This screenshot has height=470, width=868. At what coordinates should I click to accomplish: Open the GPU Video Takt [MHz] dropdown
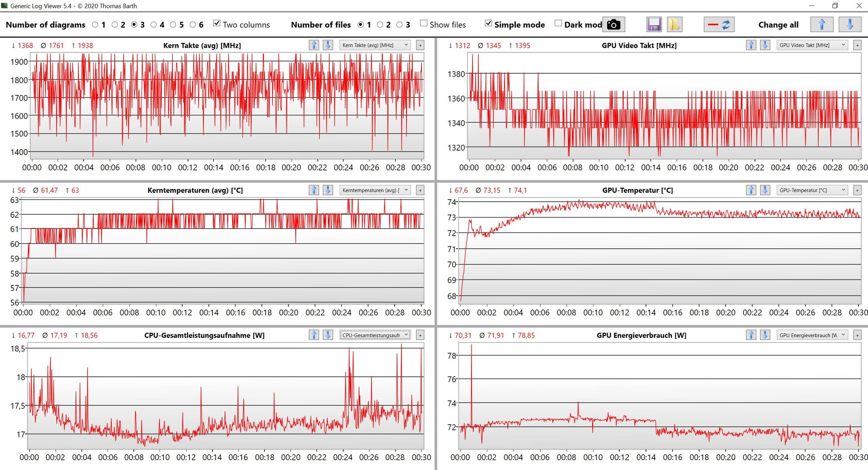tap(812, 45)
